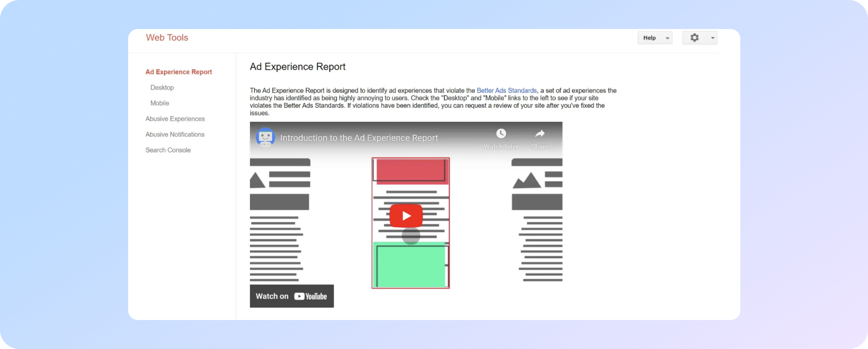Viewport: 868px width, 349px height.
Task: Click the Web Tools logo text
Action: pyautogui.click(x=167, y=38)
